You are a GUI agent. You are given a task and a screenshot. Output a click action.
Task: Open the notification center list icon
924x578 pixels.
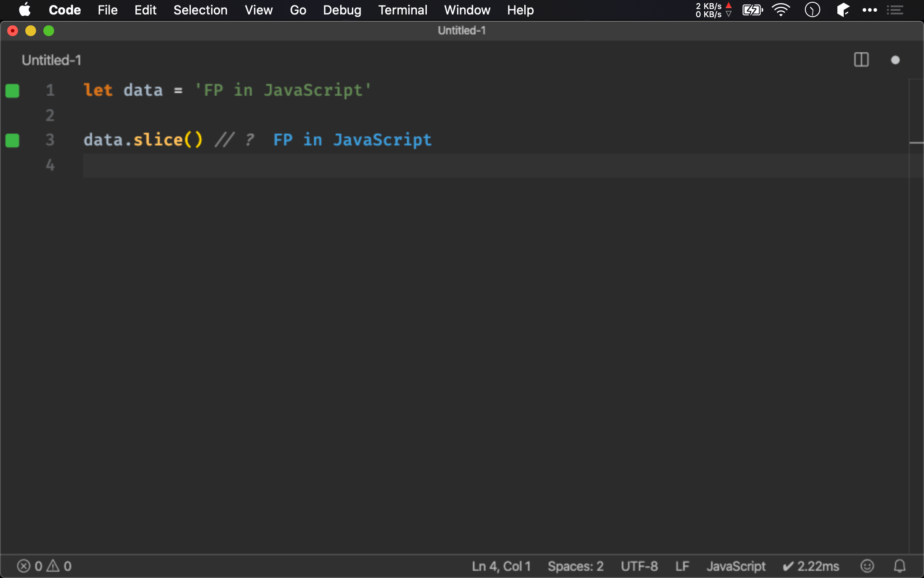point(895,10)
